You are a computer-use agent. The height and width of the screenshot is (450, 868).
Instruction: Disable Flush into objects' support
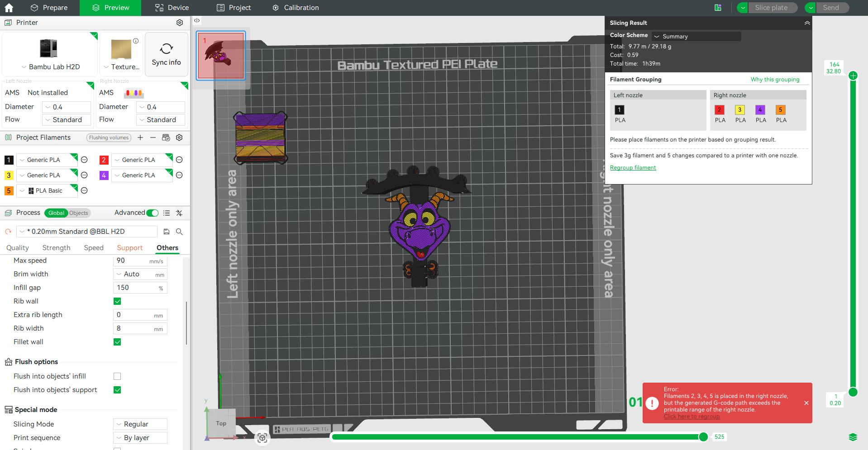point(117,390)
